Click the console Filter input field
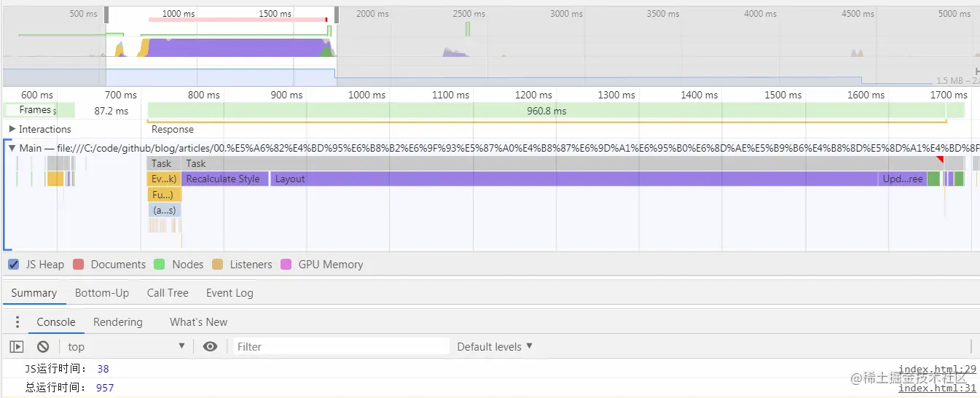 [x=341, y=347]
